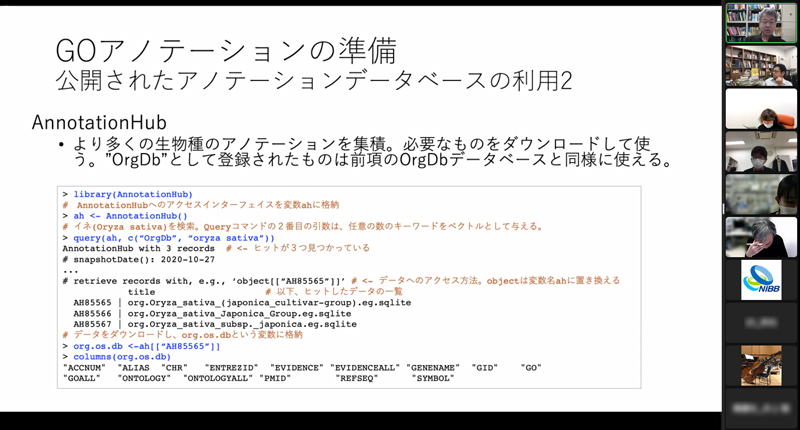
Task: Select the participant resting head on hand
Action: click(761, 237)
